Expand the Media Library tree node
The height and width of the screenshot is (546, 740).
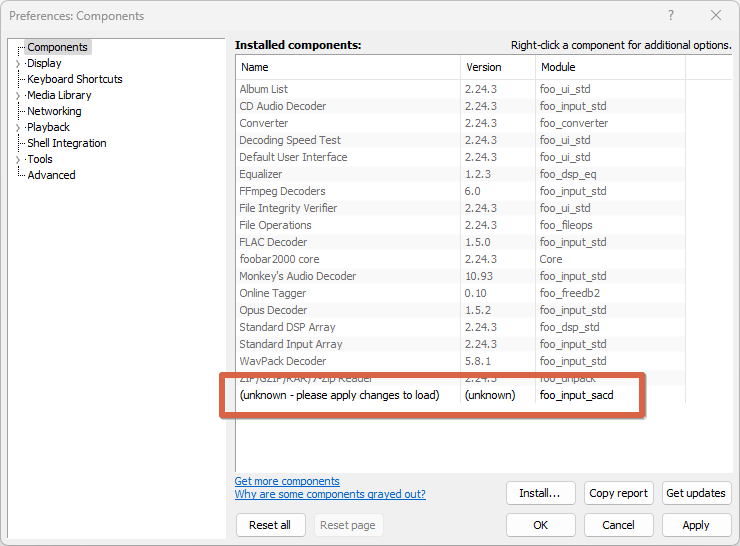[18, 96]
